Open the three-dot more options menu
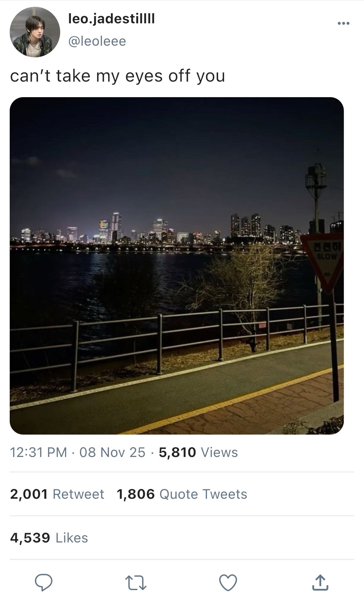 coord(343,23)
